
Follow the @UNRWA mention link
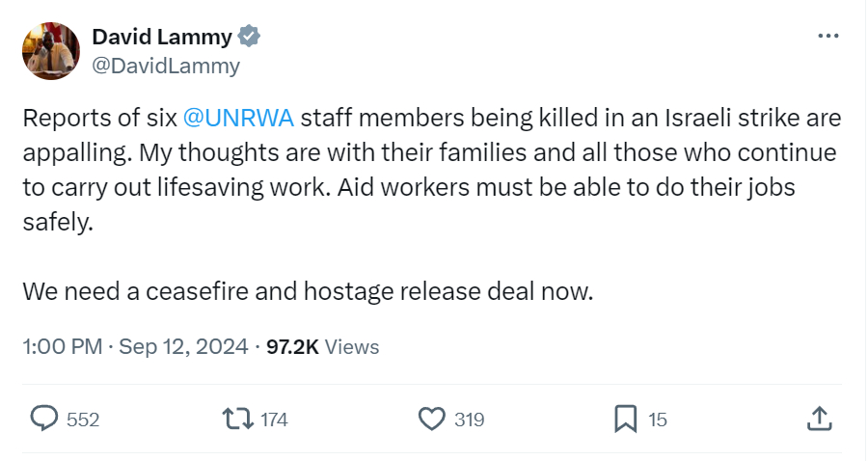click(237, 119)
